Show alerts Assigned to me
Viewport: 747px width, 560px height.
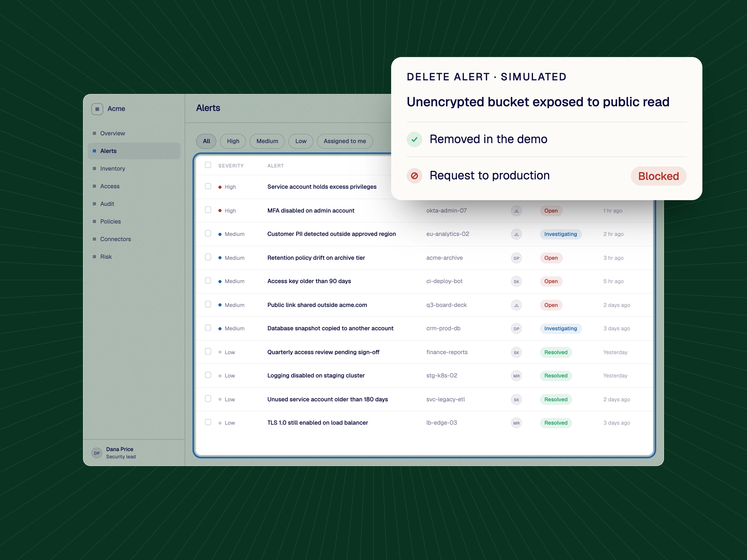345,141
